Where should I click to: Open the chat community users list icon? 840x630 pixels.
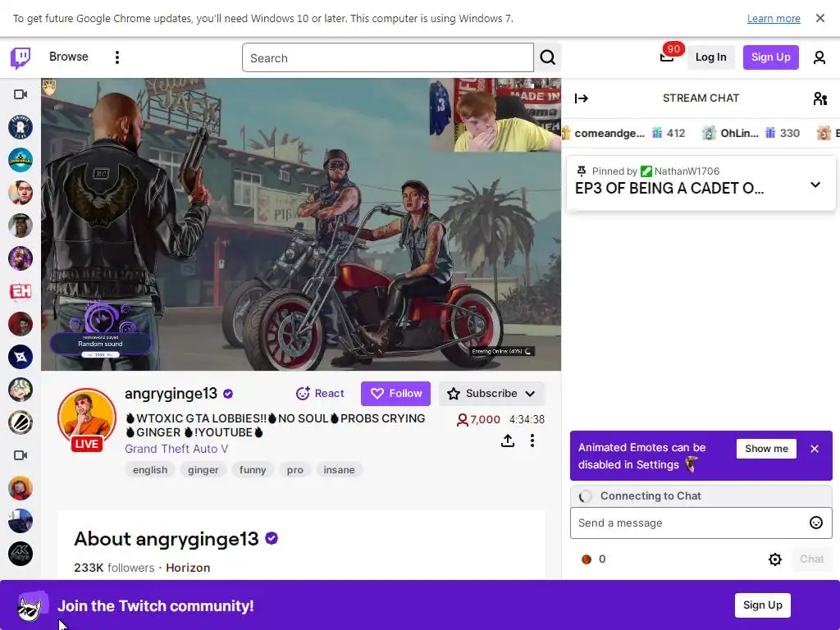click(819, 98)
